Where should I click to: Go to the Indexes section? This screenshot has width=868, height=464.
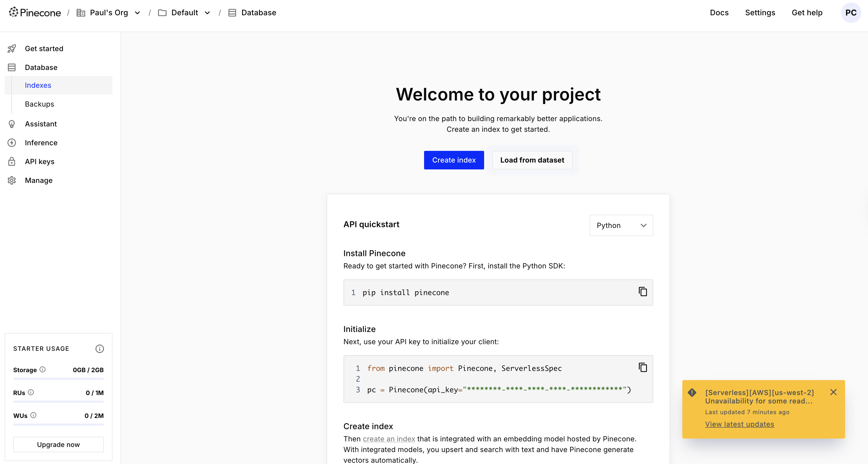point(38,85)
